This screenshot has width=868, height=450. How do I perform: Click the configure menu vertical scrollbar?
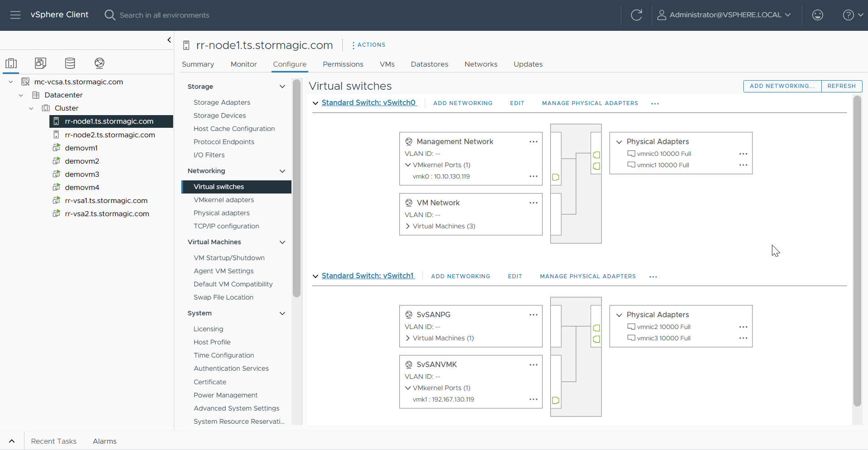pyautogui.click(x=297, y=188)
